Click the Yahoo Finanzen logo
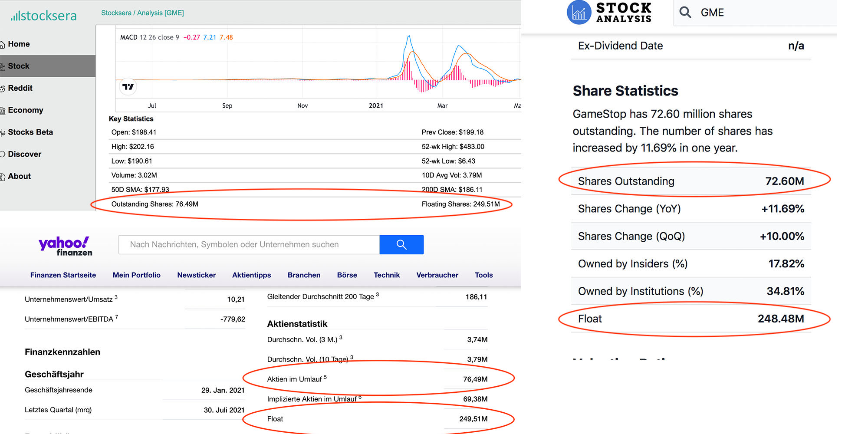Screen dimensions: 868x434 tap(66, 246)
